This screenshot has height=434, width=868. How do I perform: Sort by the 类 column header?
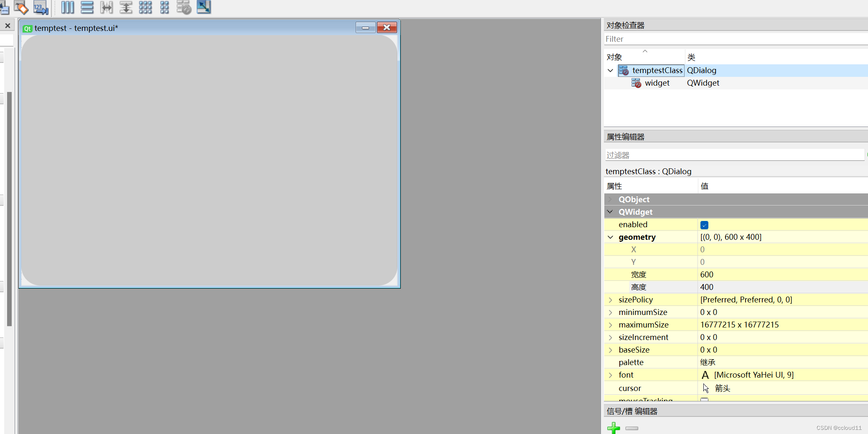coord(776,57)
